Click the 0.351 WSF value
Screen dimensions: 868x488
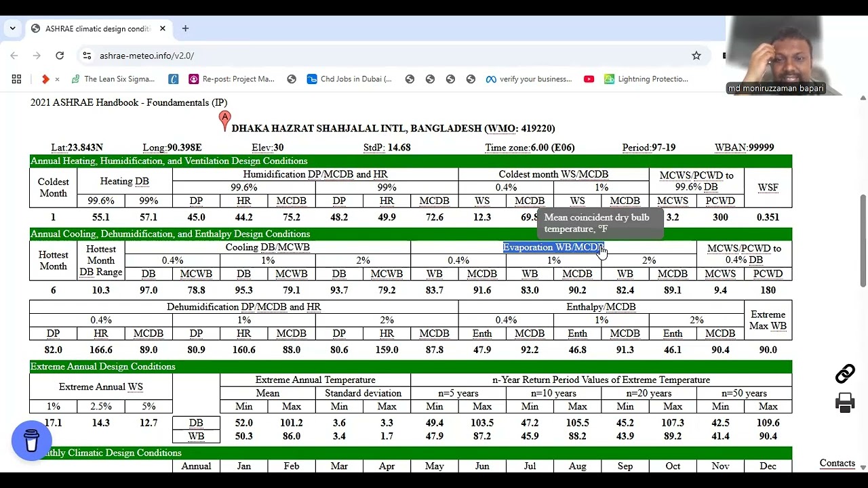click(x=768, y=218)
